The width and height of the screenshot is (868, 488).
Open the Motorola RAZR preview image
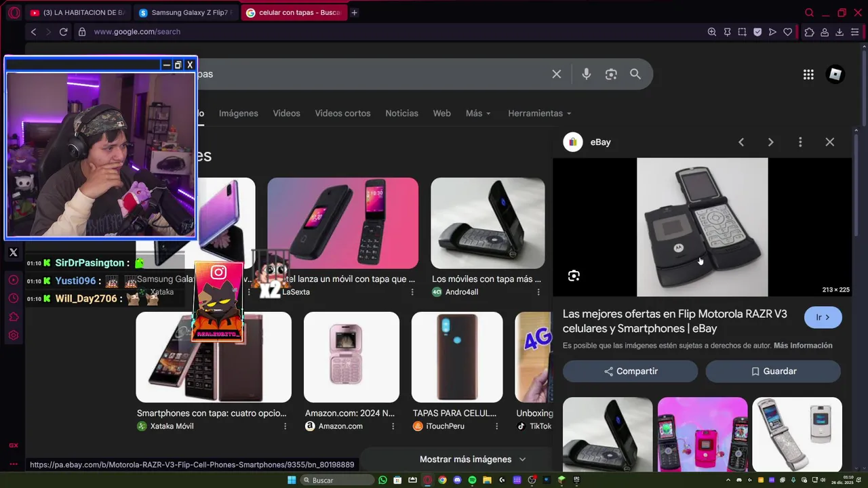(702, 227)
